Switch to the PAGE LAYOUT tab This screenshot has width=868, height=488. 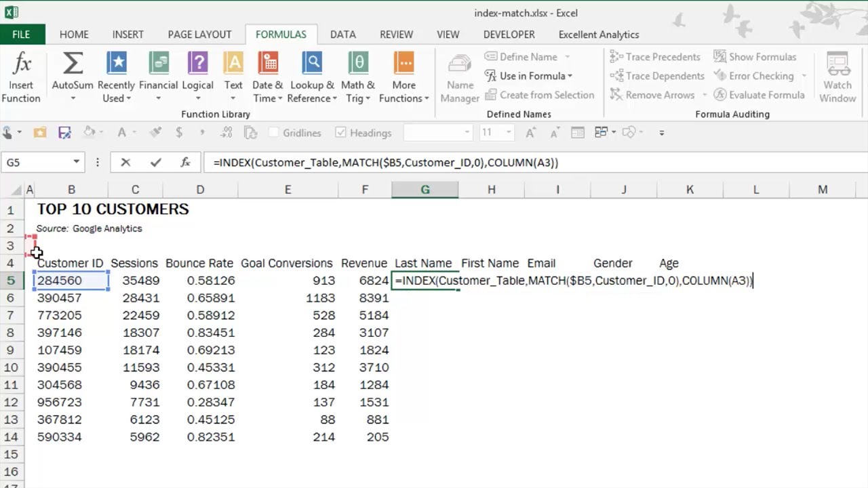coord(199,35)
